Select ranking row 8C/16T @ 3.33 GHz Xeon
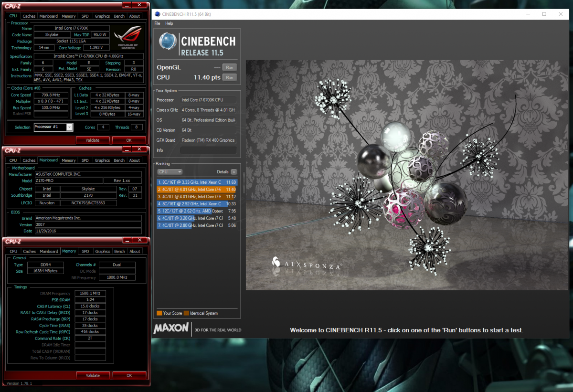The height and width of the screenshot is (392, 573). click(197, 182)
